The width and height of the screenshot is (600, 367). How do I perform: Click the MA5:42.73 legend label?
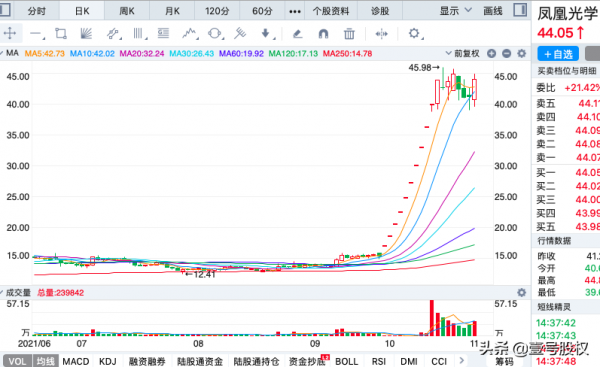point(44,54)
